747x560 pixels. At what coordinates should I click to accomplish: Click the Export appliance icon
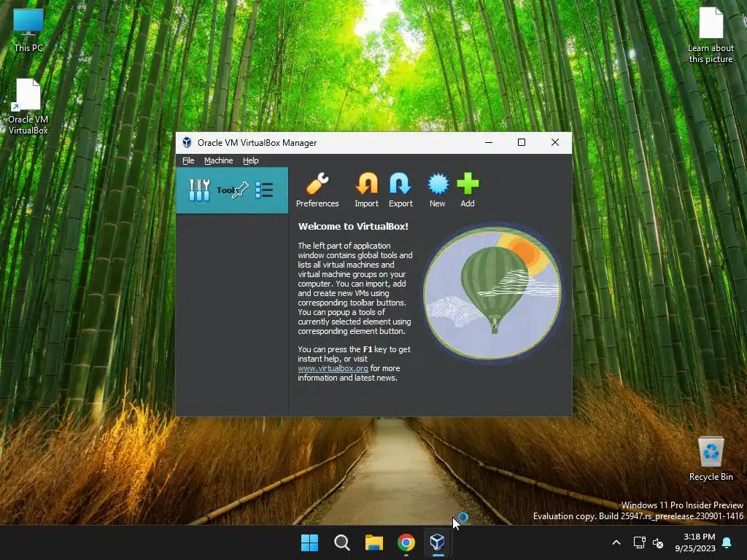point(400,190)
